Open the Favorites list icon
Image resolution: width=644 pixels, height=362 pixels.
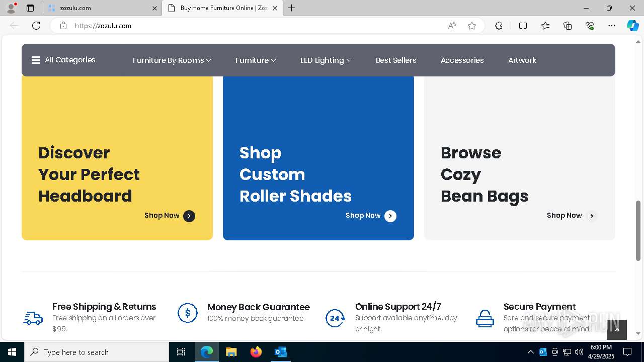click(545, 26)
